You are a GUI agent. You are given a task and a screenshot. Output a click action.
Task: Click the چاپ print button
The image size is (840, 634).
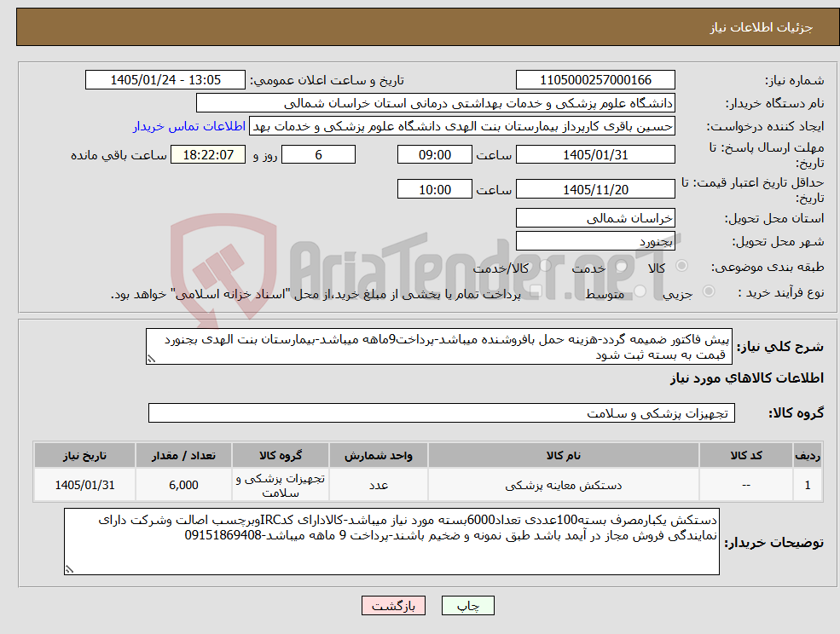point(467,606)
